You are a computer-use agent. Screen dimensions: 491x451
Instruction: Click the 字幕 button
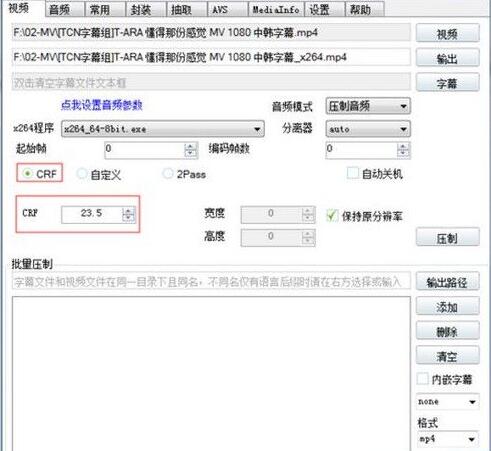[448, 83]
